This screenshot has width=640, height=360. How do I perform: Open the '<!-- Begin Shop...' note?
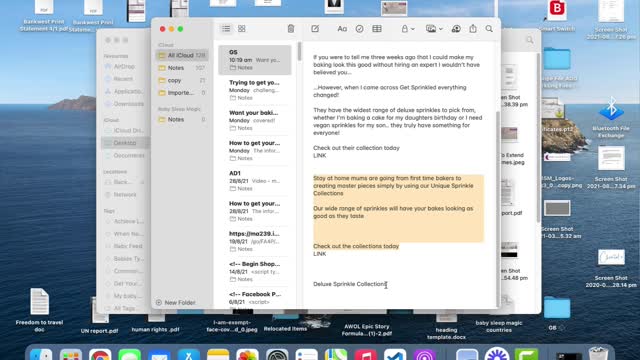point(255,271)
